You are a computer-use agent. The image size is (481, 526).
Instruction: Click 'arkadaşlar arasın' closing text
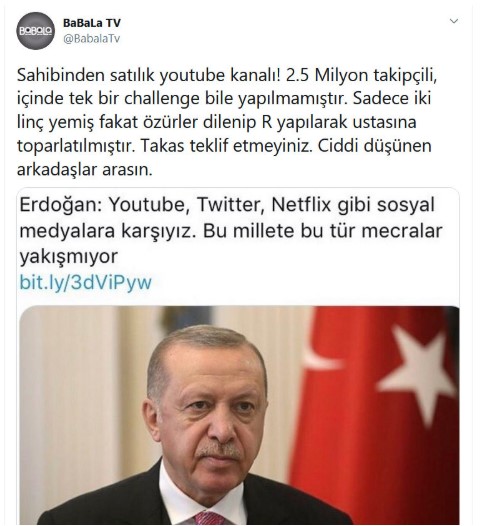[x=85, y=170]
